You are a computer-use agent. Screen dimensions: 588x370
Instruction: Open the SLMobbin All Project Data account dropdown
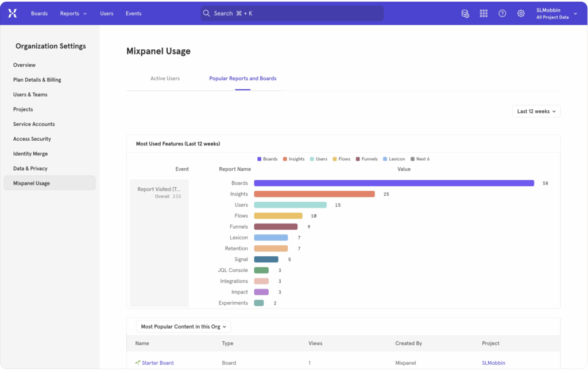coord(555,13)
